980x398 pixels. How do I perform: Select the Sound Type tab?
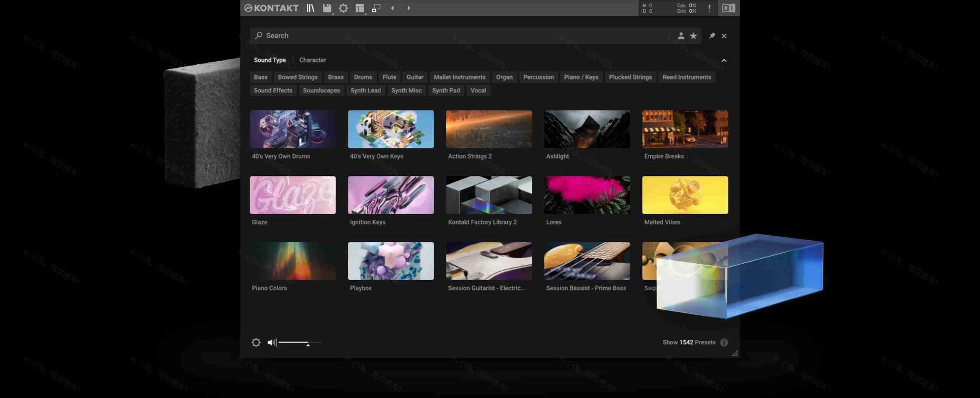click(x=270, y=60)
